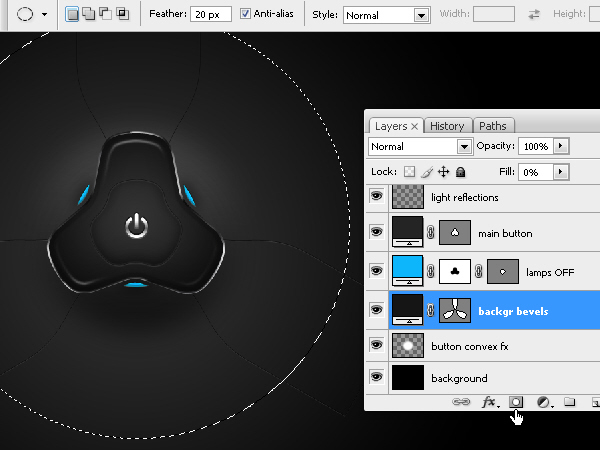
Task: Toggle the Anti-alias checkbox
Action: pos(247,15)
